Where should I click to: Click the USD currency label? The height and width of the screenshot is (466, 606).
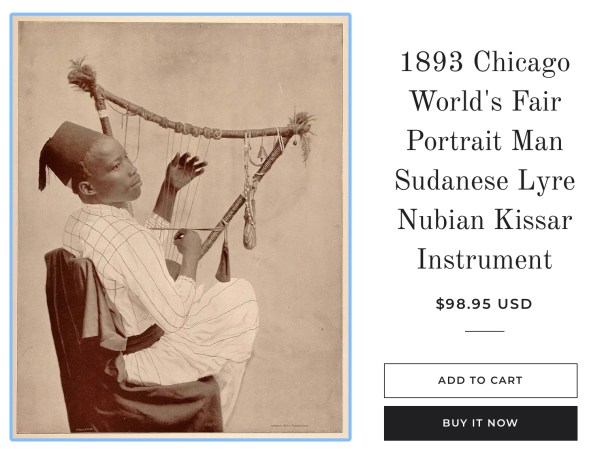tap(517, 304)
